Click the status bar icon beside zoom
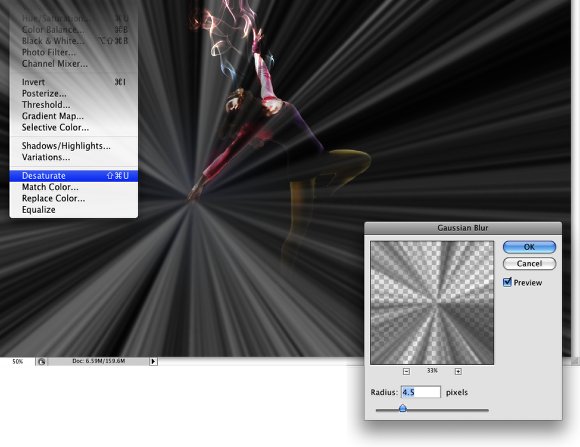The image size is (580, 447). click(x=41, y=362)
